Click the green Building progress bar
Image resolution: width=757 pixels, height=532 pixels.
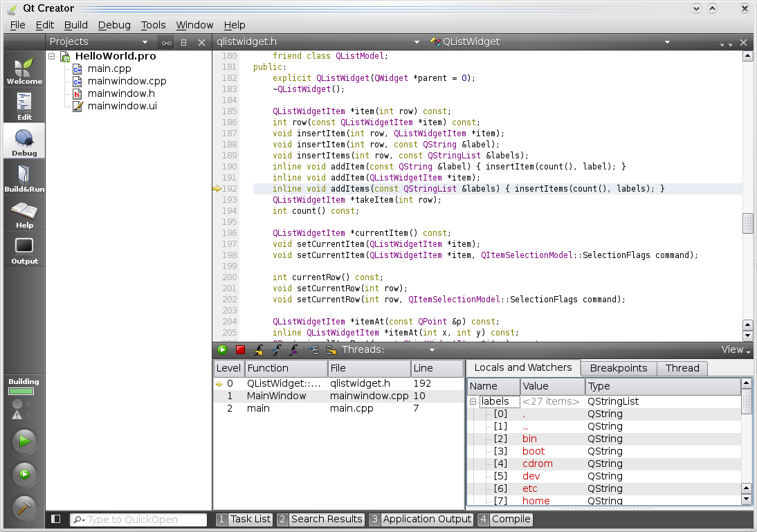tap(21, 391)
